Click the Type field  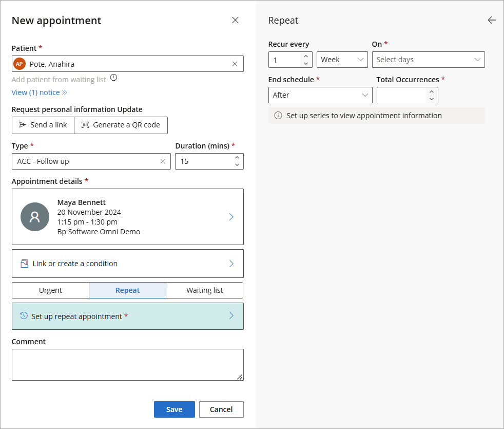(x=91, y=161)
